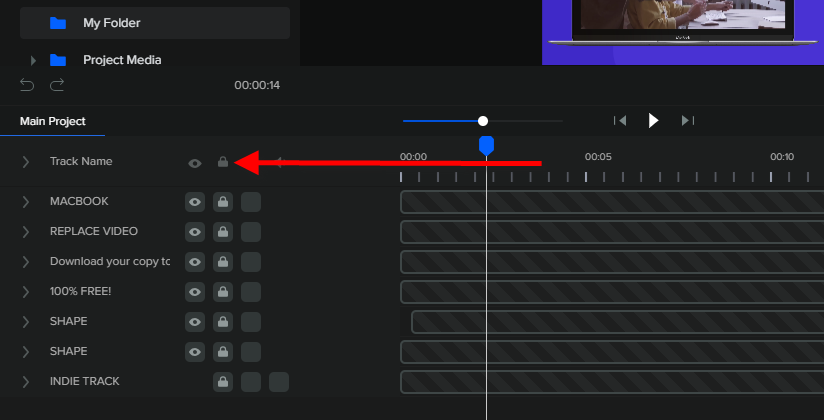Expand the REPLACE VIDEO track

[x=25, y=232]
